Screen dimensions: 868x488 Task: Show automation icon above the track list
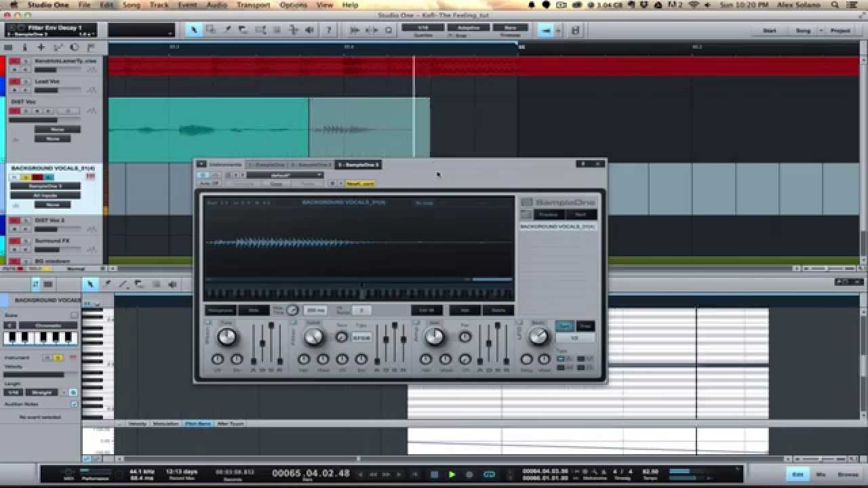[58, 47]
